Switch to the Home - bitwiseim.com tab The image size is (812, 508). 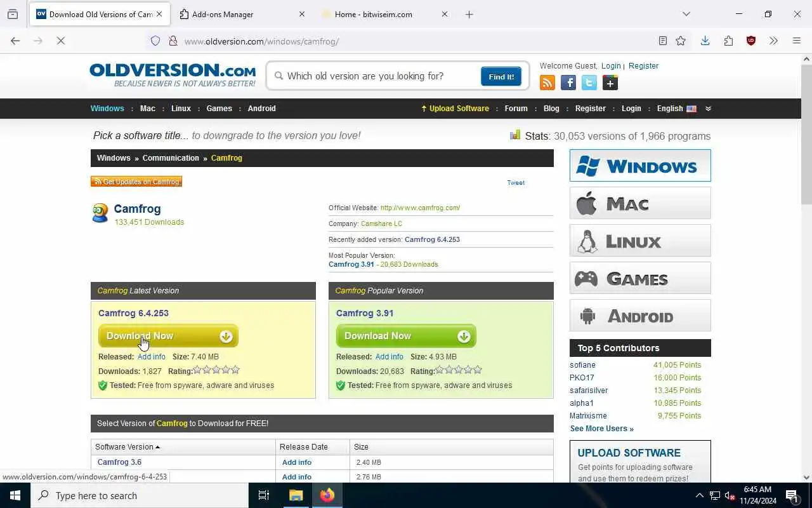coord(384,14)
